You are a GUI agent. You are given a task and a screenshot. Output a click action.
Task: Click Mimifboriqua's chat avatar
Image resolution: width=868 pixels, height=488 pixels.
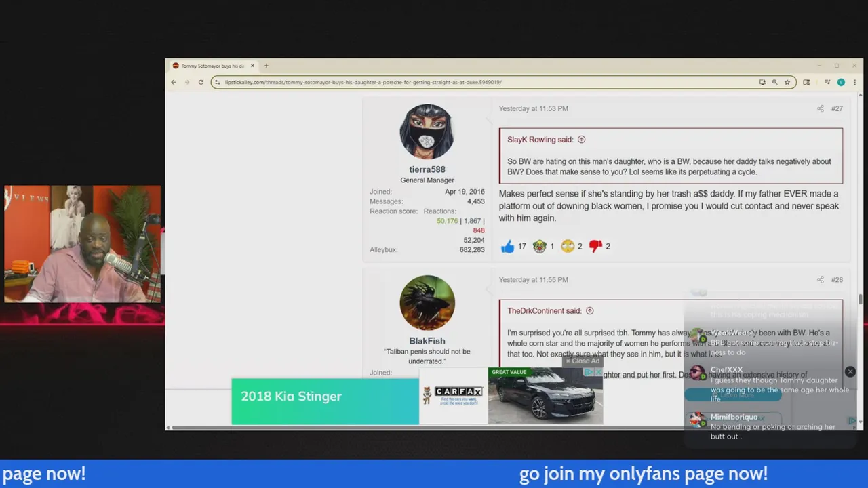click(x=697, y=420)
